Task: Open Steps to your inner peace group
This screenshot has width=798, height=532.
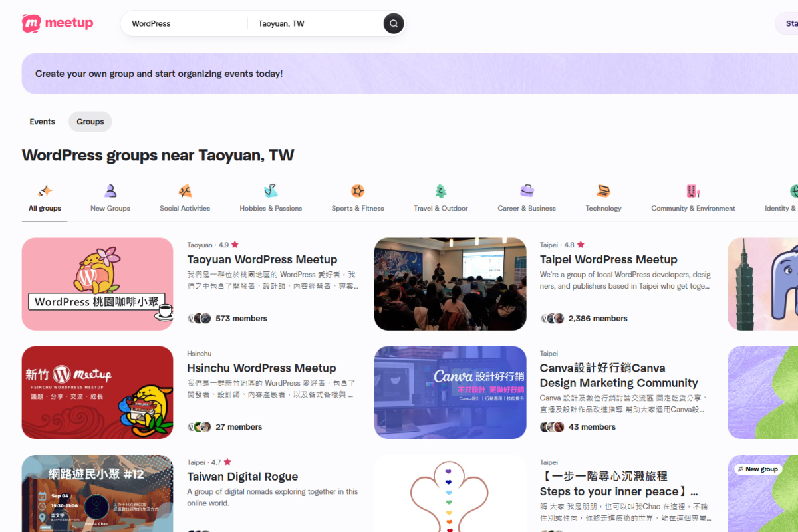Action: [618, 484]
